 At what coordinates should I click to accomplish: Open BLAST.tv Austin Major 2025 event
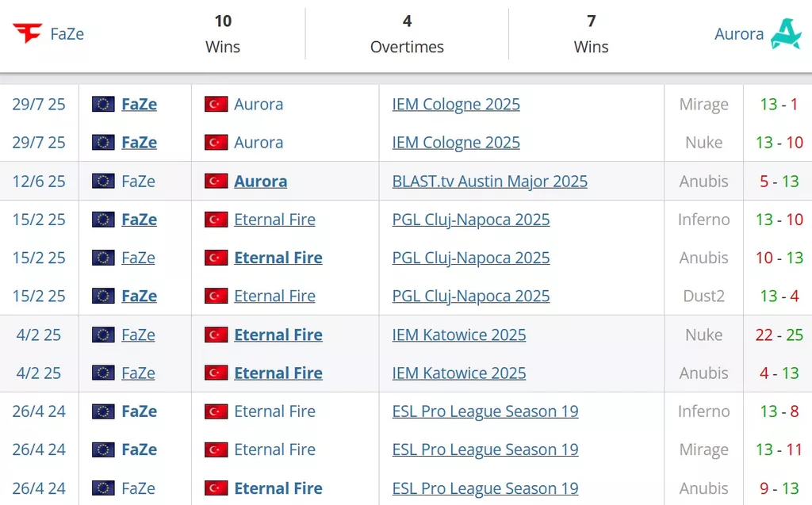(x=489, y=182)
